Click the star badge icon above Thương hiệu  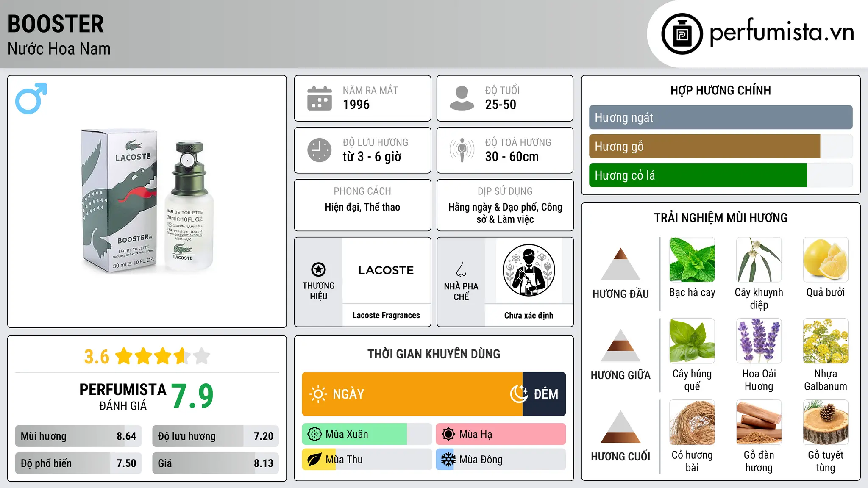click(318, 269)
